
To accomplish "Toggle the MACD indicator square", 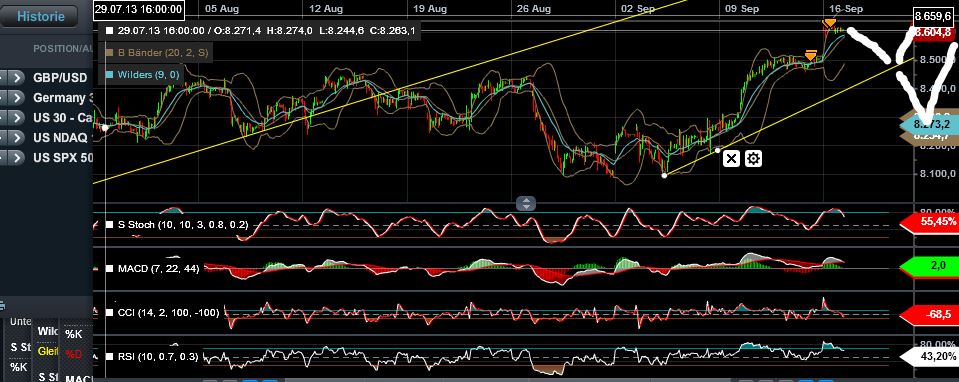I will [x=110, y=268].
